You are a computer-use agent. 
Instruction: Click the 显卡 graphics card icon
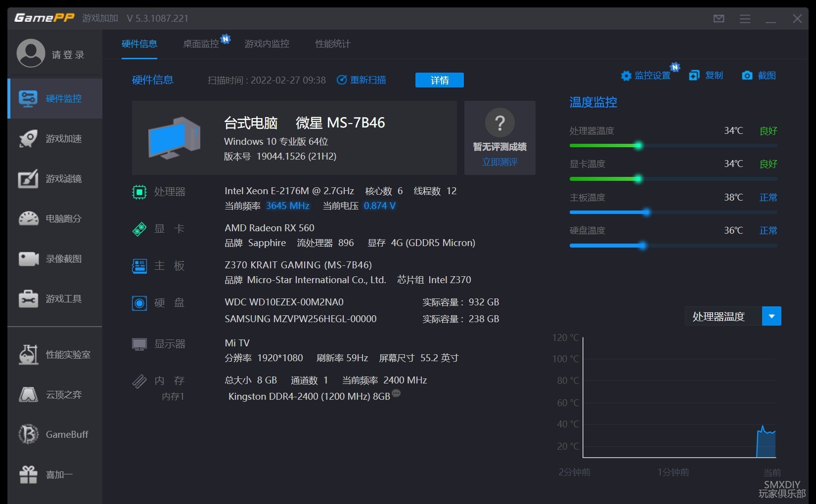(x=139, y=229)
